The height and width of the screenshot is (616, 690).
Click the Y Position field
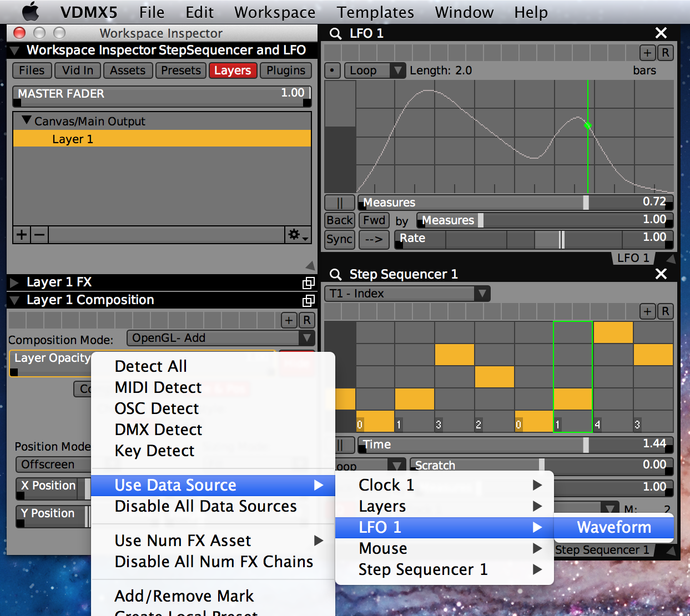point(53,516)
